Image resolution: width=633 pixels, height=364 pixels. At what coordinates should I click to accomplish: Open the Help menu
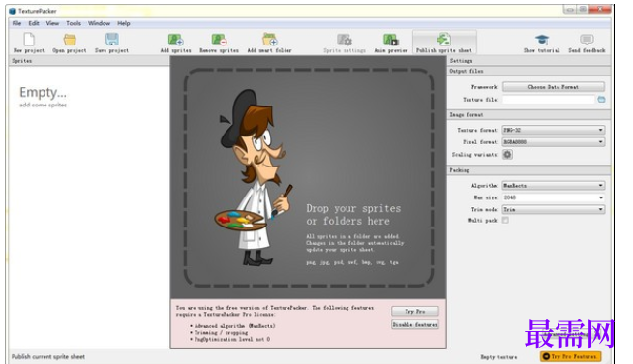coord(124,23)
